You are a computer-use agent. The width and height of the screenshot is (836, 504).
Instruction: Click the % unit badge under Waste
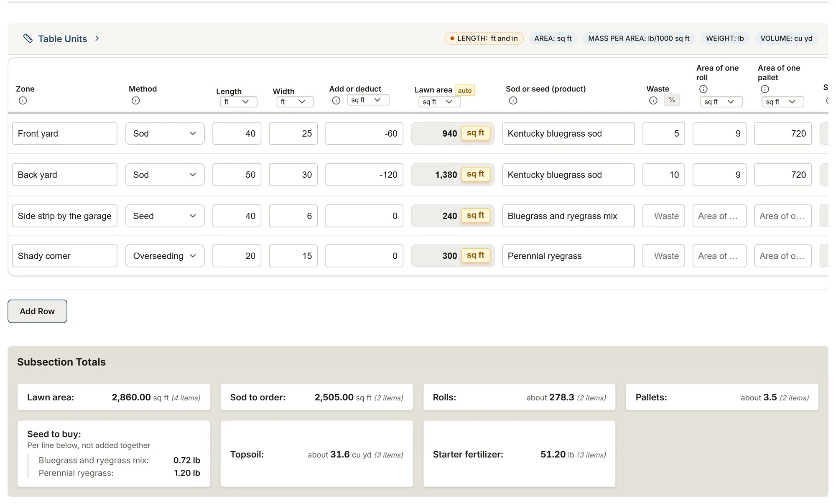[x=672, y=100]
